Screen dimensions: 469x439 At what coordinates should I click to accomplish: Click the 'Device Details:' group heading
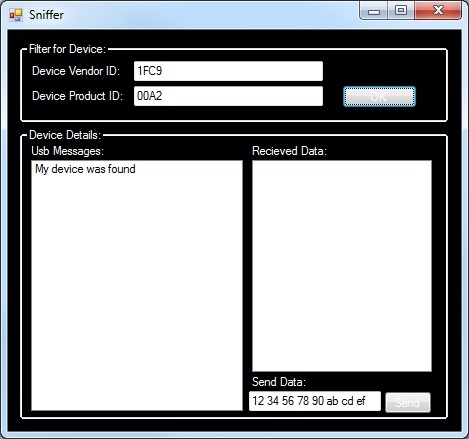coord(65,135)
